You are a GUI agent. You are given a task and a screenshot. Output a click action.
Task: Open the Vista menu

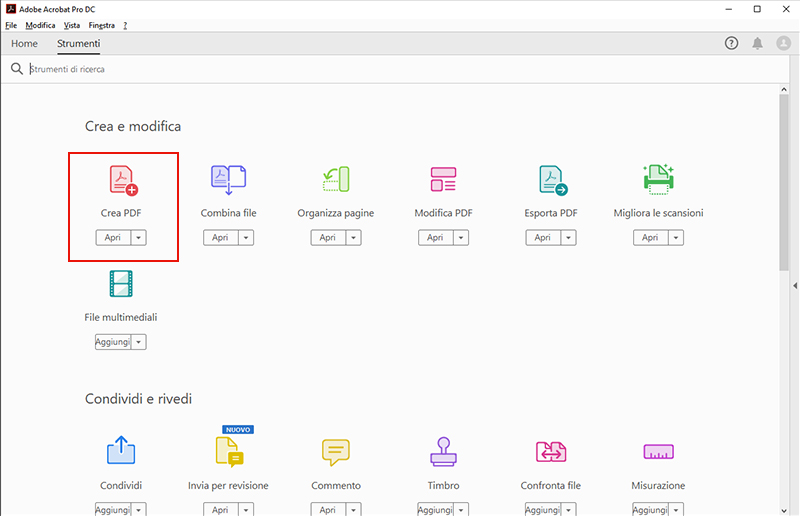72,25
